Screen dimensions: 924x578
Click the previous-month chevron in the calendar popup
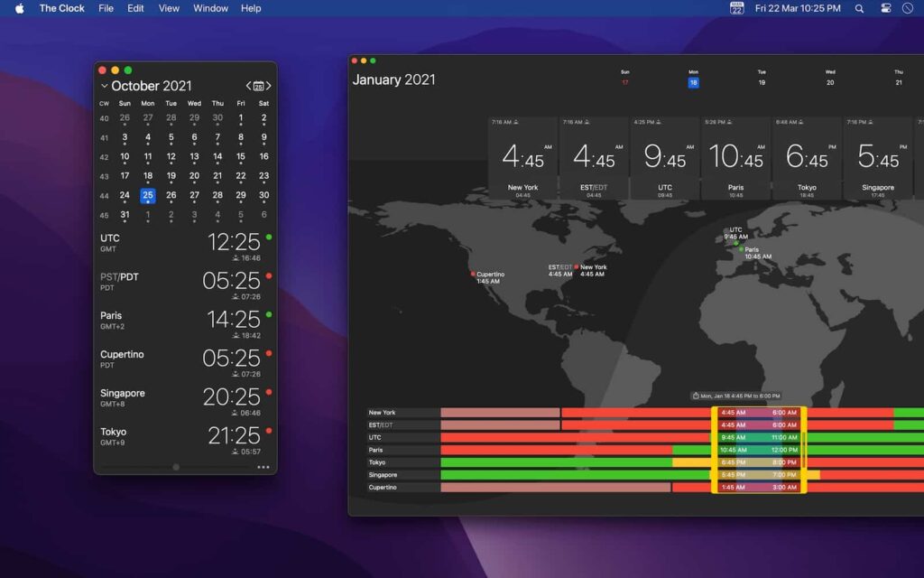tap(247, 85)
